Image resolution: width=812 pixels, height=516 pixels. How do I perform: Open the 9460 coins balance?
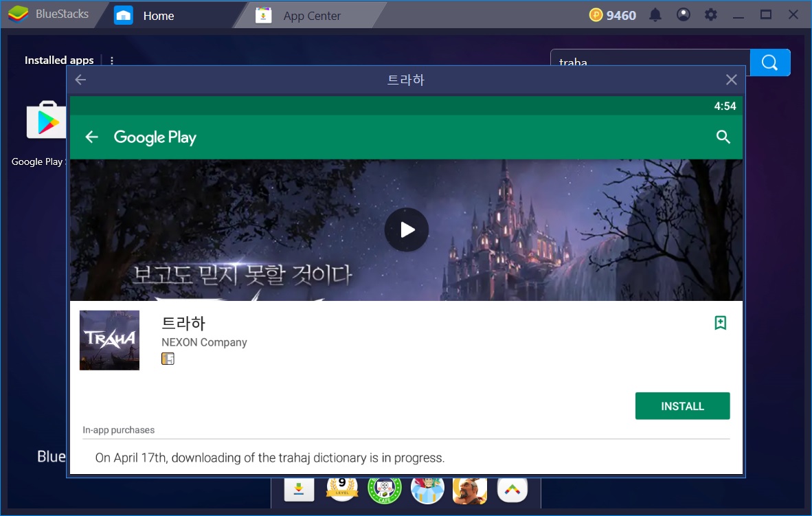tap(613, 15)
